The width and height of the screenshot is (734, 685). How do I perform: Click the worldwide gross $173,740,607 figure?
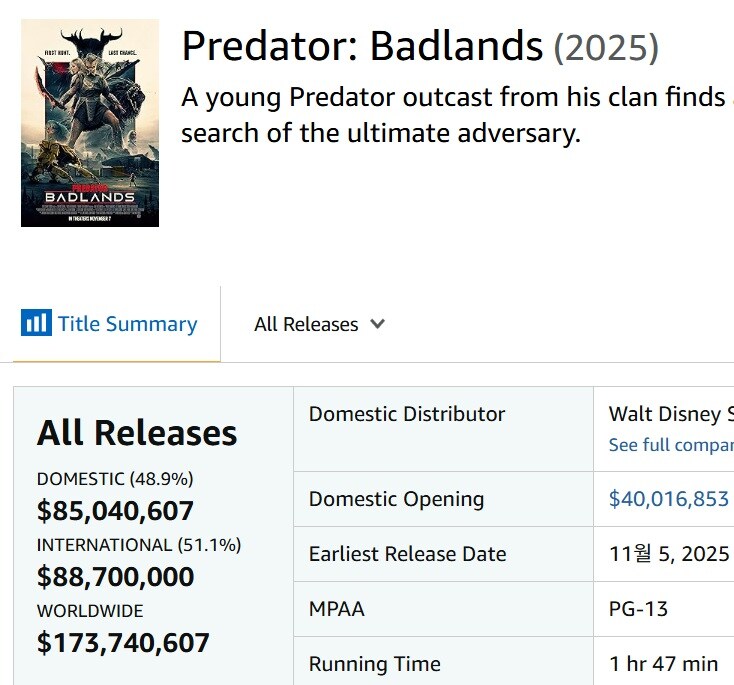coord(123,642)
